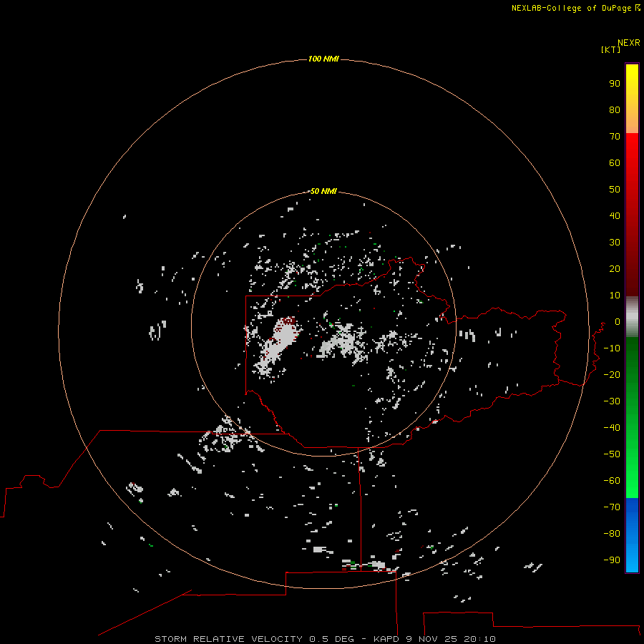Click the -50 value on the velocity scale
Viewport: 644px width, 644px height.
click(x=612, y=454)
